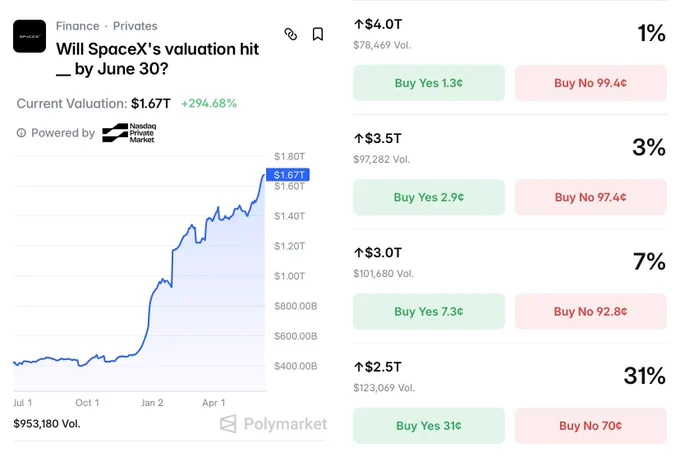Buy Yes at 1.3¢ for $4.0T
Image resolution: width=680 pixels, height=457 pixels.
pyautogui.click(x=429, y=83)
